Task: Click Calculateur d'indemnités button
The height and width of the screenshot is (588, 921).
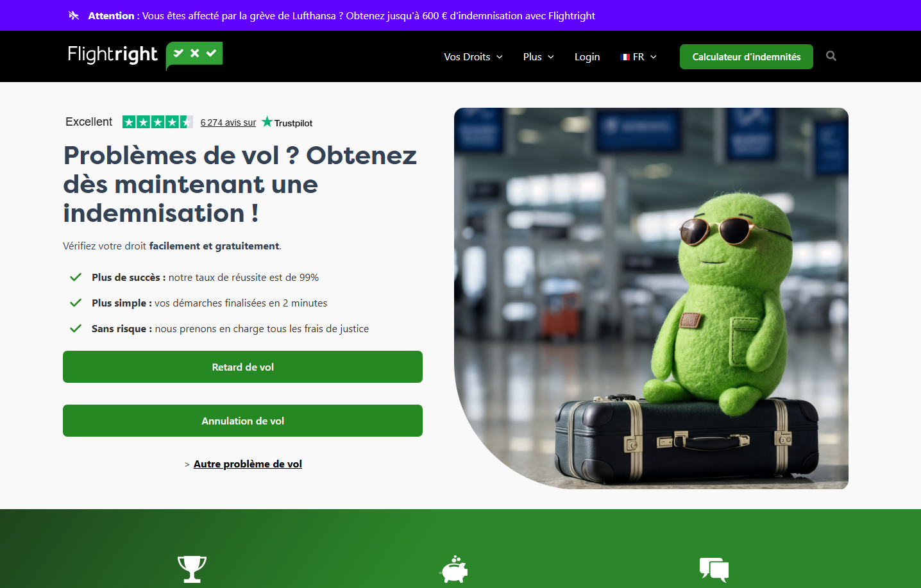Action: point(747,56)
